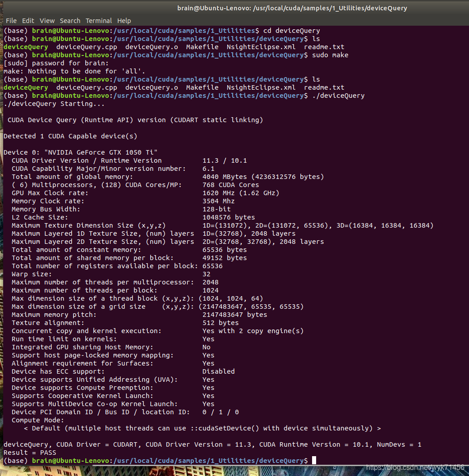Click the 'cd deviceQuery' command text

(291, 31)
